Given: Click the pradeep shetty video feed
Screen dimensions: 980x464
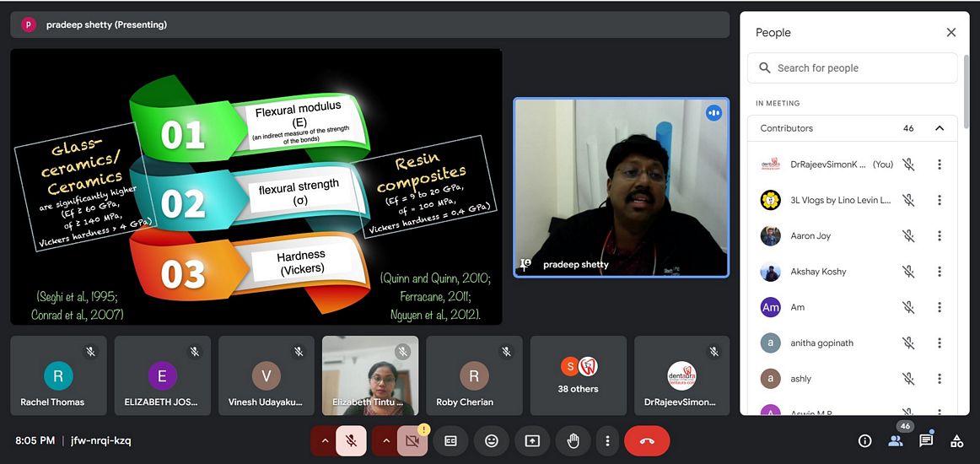Looking at the screenshot, I should click(x=622, y=187).
